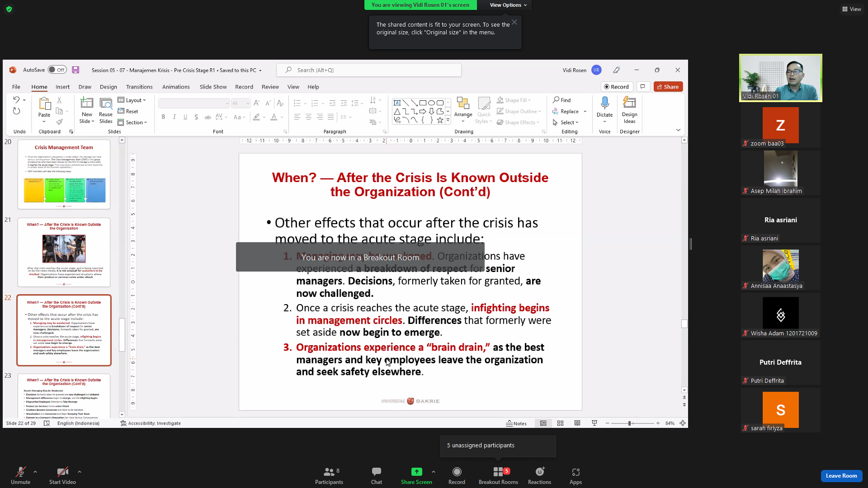
Task: Toggle Bold formatting
Action: [x=163, y=117]
